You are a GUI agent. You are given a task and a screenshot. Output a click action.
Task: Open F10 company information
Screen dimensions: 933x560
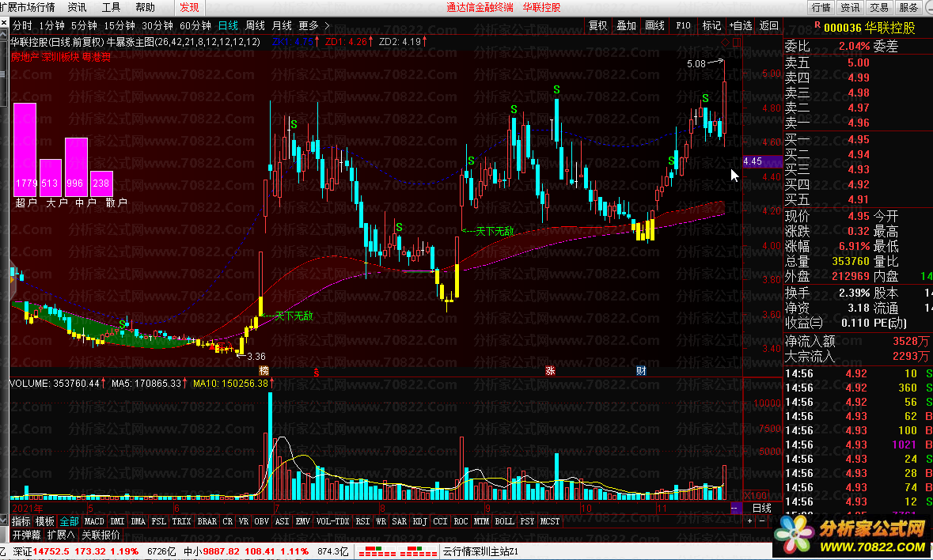pos(683,25)
